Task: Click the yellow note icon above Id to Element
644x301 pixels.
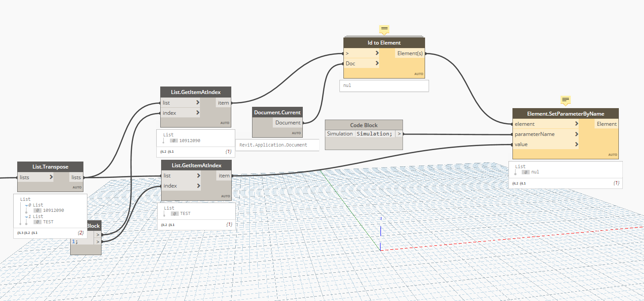Action: 384,30
